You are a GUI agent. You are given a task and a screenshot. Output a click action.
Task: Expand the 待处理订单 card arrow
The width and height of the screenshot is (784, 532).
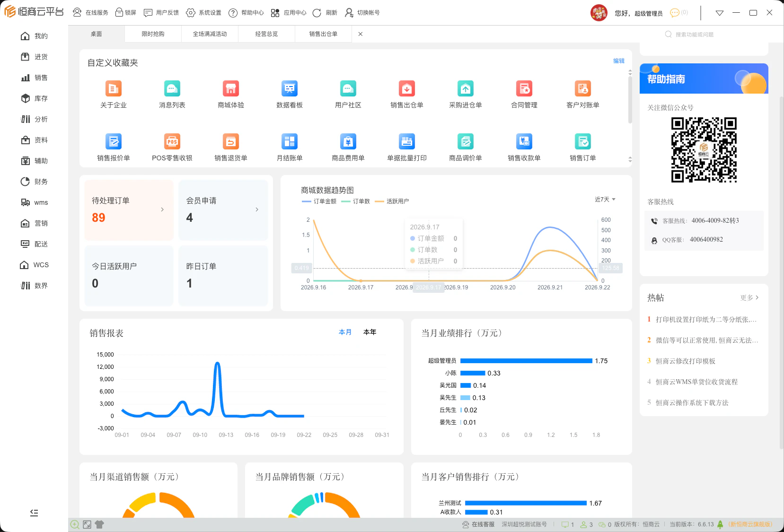point(162,209)
